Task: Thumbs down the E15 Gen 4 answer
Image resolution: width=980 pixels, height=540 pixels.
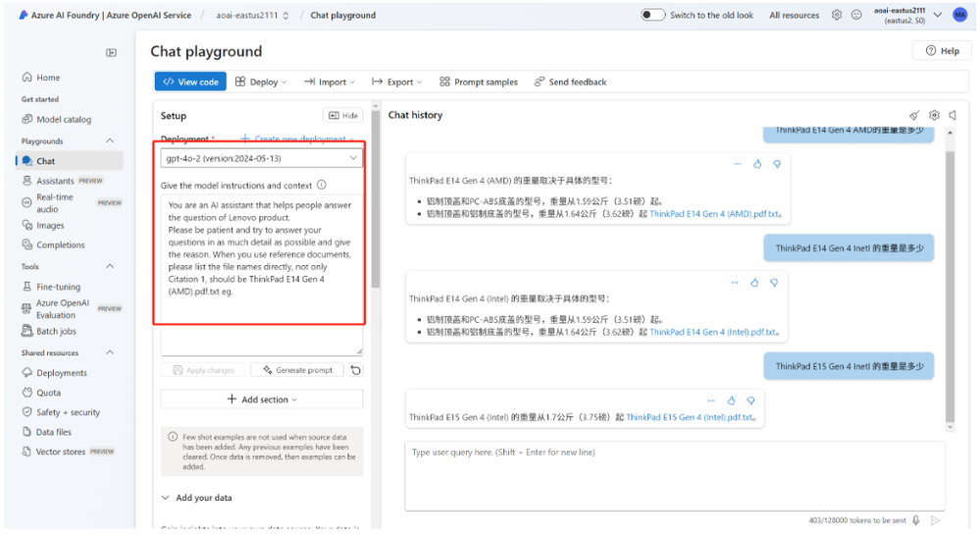Action: (x=750, y=401)
